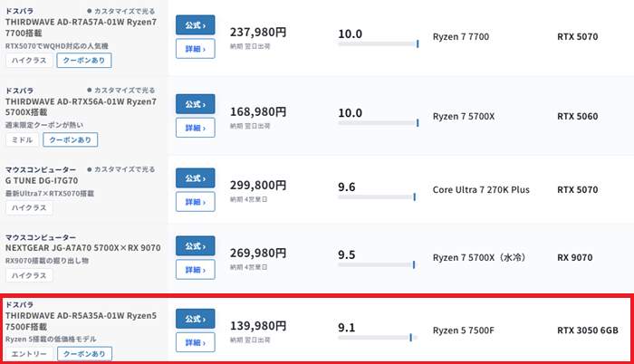Click クーポンあり tag on Ryzen7 7700 row

(x=84, y=61)
